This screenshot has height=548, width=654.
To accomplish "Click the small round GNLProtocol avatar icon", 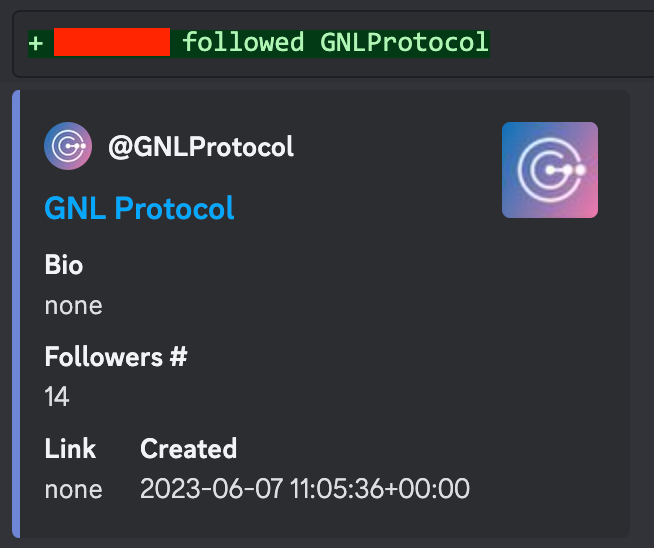I will [x=68, y=146].
